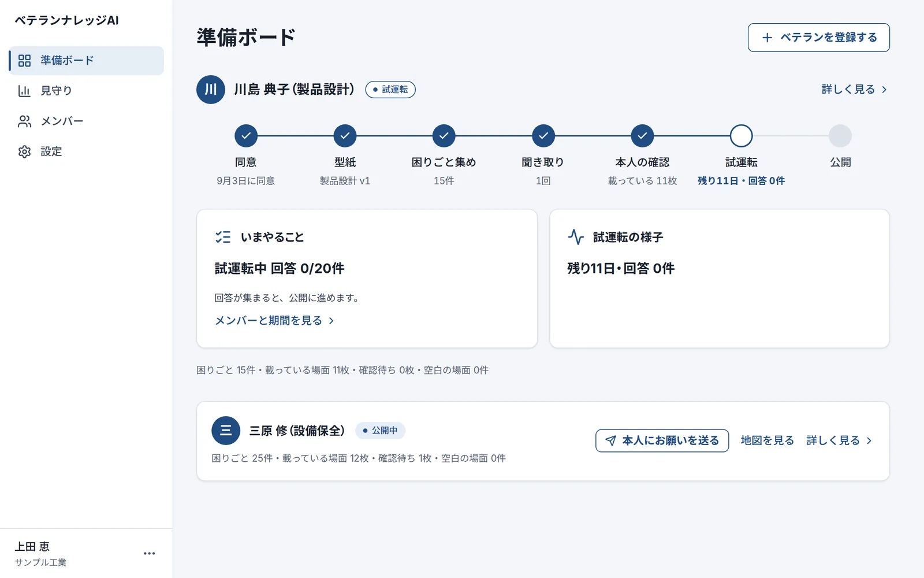Open メンバーと期間を見る link
924x578 pixels.
coord(275,320)
